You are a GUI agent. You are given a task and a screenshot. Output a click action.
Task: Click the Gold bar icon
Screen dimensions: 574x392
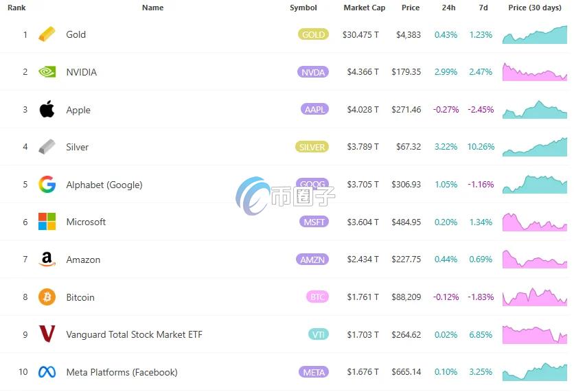[x=47, y=34]
